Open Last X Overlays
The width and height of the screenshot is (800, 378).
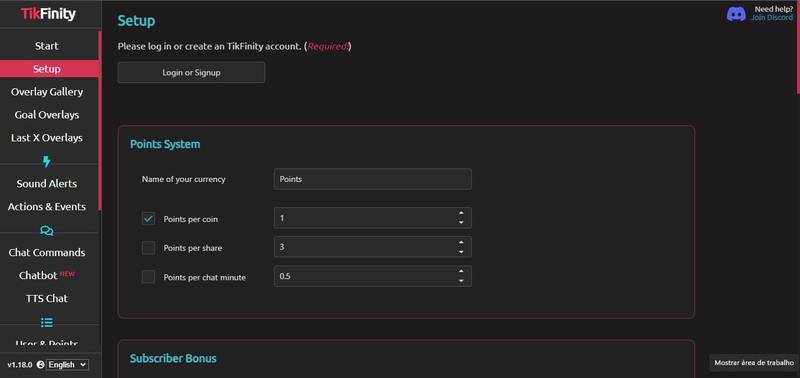(x=46, y=138)
